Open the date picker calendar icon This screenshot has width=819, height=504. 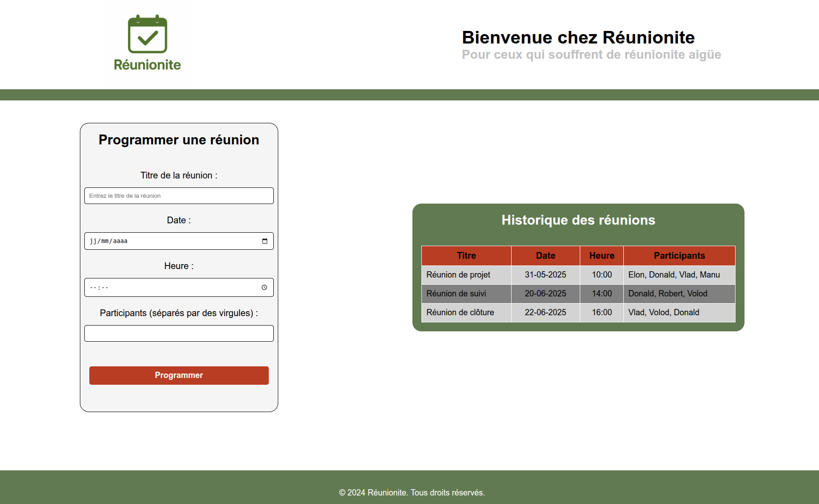265,241
